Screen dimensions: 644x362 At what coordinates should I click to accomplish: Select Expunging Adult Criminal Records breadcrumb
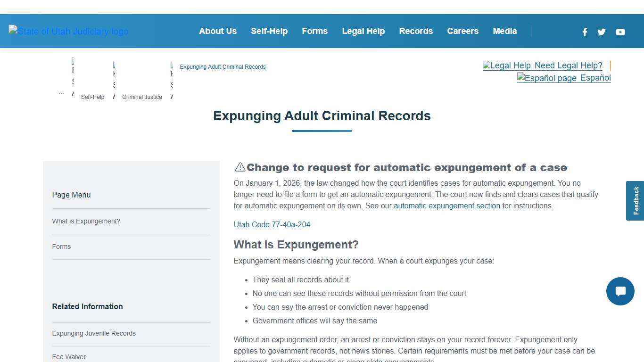pos(223,66)
